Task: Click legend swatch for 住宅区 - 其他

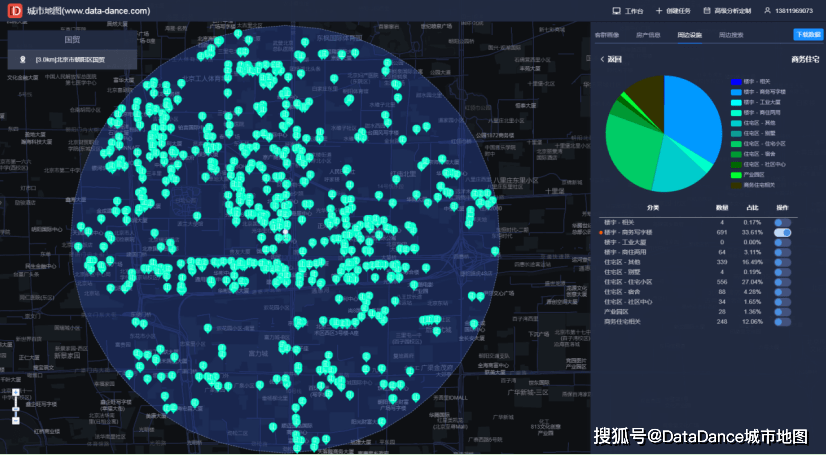Action: [x=736, y=123]
